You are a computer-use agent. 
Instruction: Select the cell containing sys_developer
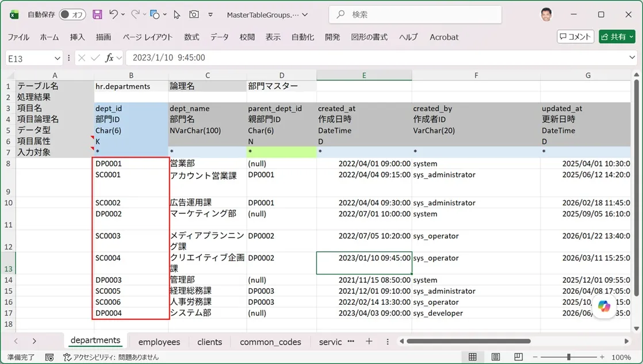click(476, 313)
